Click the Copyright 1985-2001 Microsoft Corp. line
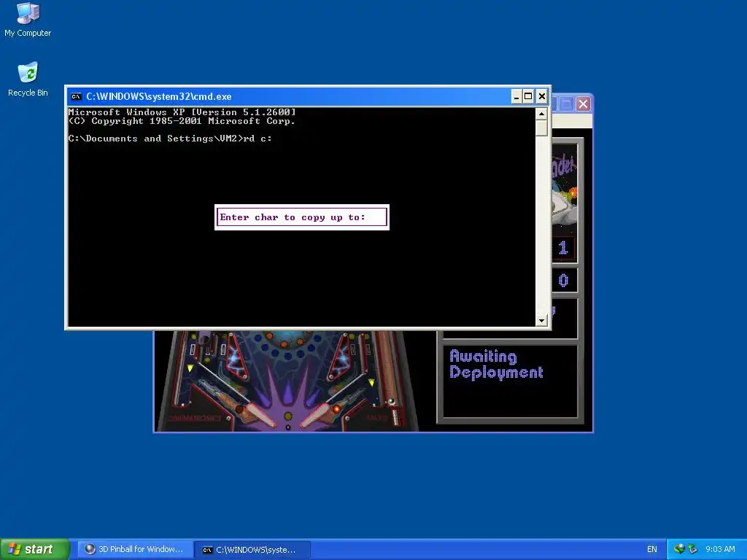 (182, 121)
